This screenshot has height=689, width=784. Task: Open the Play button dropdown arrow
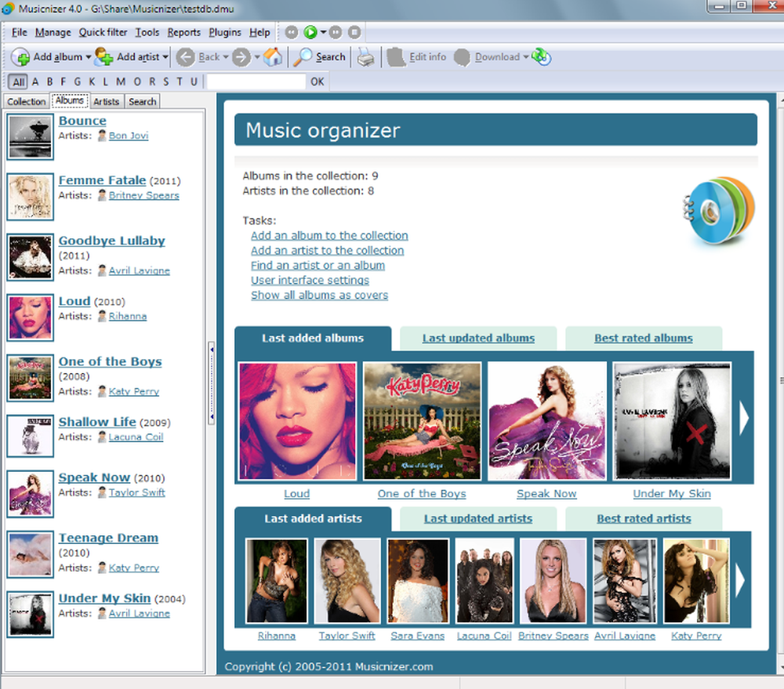[324, 32]
